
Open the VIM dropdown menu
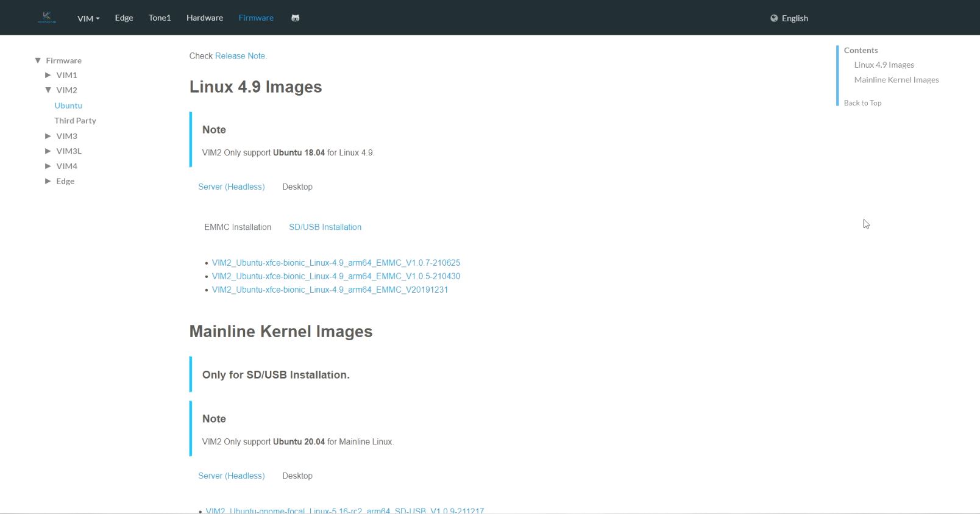pyautogui.click(x=88, y=18)
